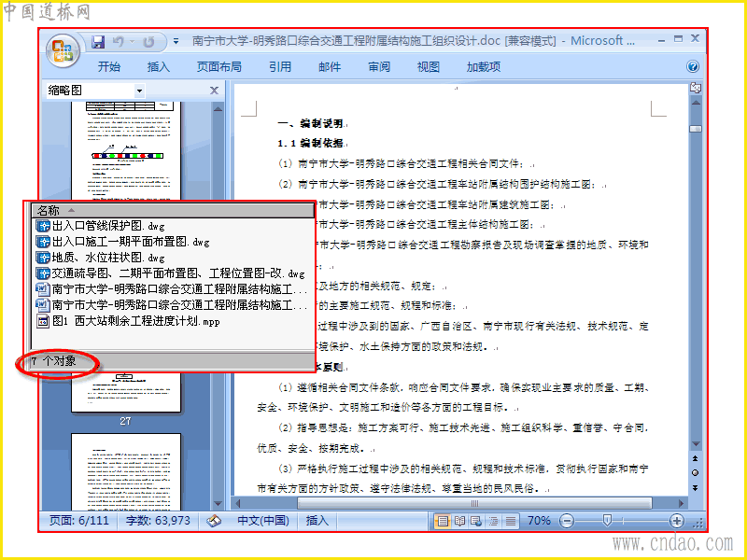Image resolution: width=747 pixels, height=560 pixels.
Task: Click the spelling check icon in status bar
Action: (x=214, y=521)
